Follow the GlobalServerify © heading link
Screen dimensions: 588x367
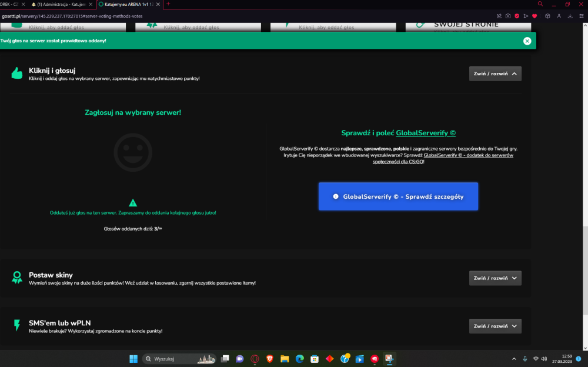(x=426, y=133)
